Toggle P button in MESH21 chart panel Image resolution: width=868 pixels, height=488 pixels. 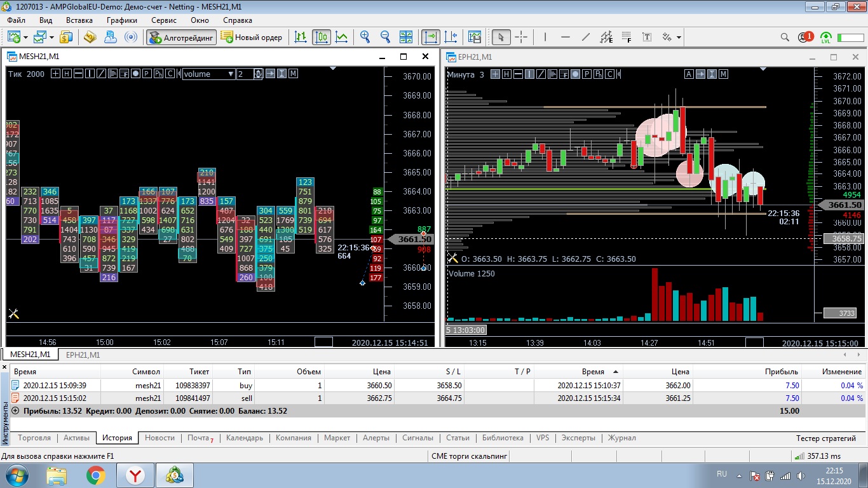[x=147, y=74]
